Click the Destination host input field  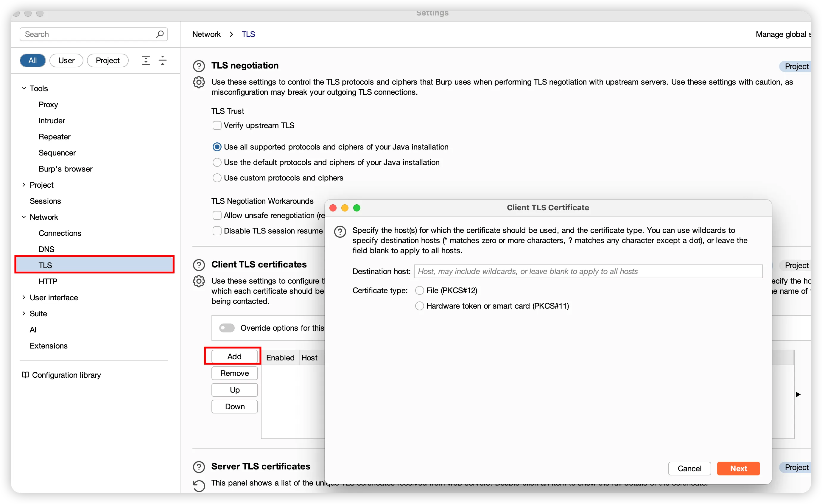(x=588, y=271)
